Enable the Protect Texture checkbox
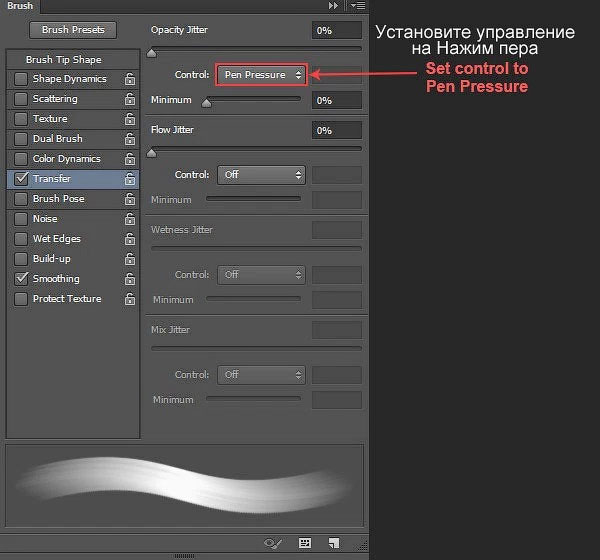This screenshot has width=600, height=560. coord(21,299)
